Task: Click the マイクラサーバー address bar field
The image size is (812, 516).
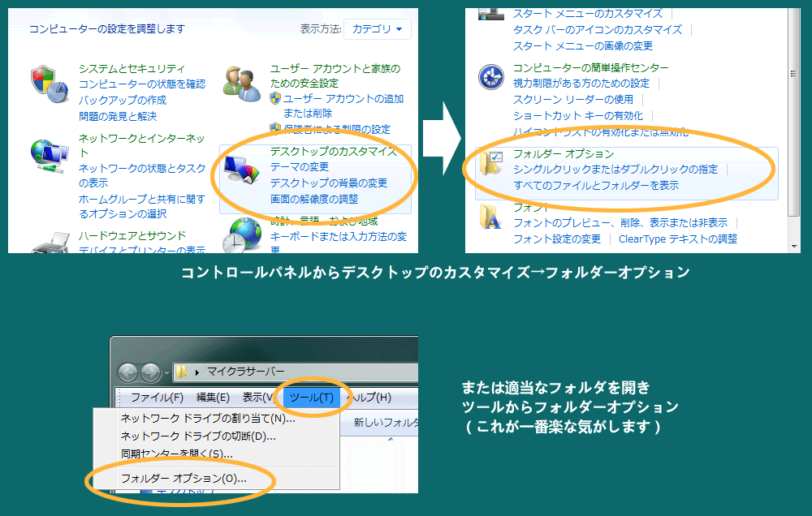Action: 296,372
